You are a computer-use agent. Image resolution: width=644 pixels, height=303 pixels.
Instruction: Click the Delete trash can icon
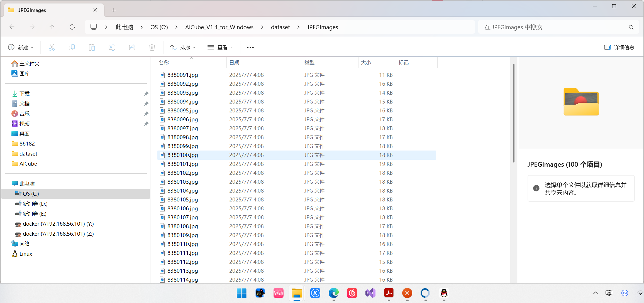[152, 47]
